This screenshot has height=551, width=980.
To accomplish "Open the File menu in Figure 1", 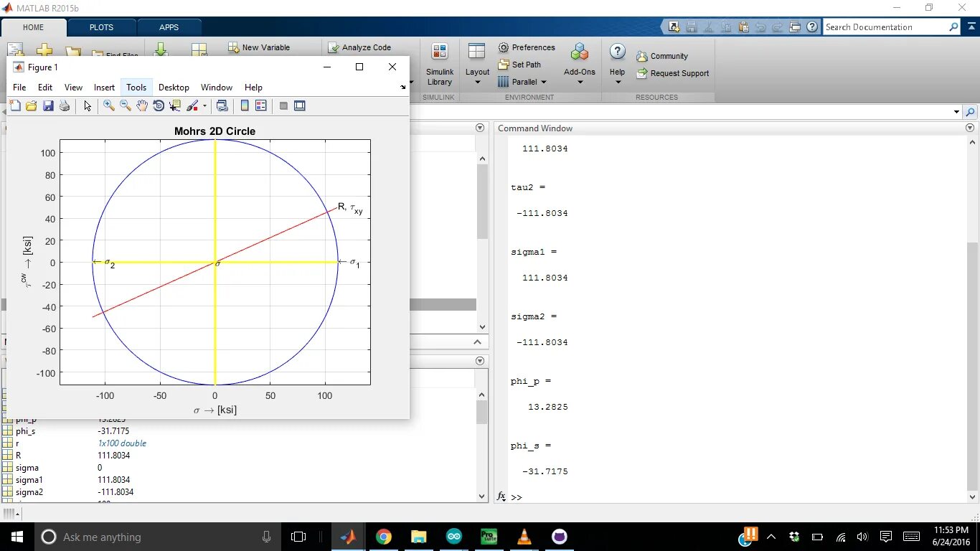I will click(x=19, y=88).
